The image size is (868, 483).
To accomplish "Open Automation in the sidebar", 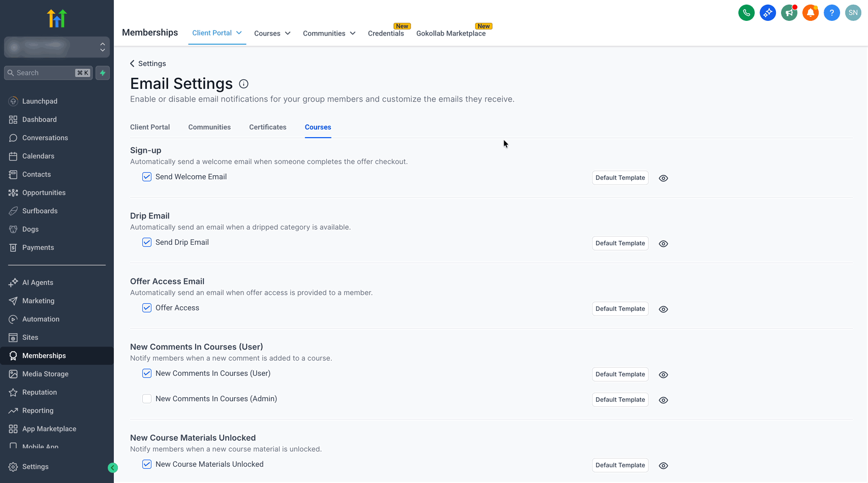I will pyautogui.click(x=57, y=319).
